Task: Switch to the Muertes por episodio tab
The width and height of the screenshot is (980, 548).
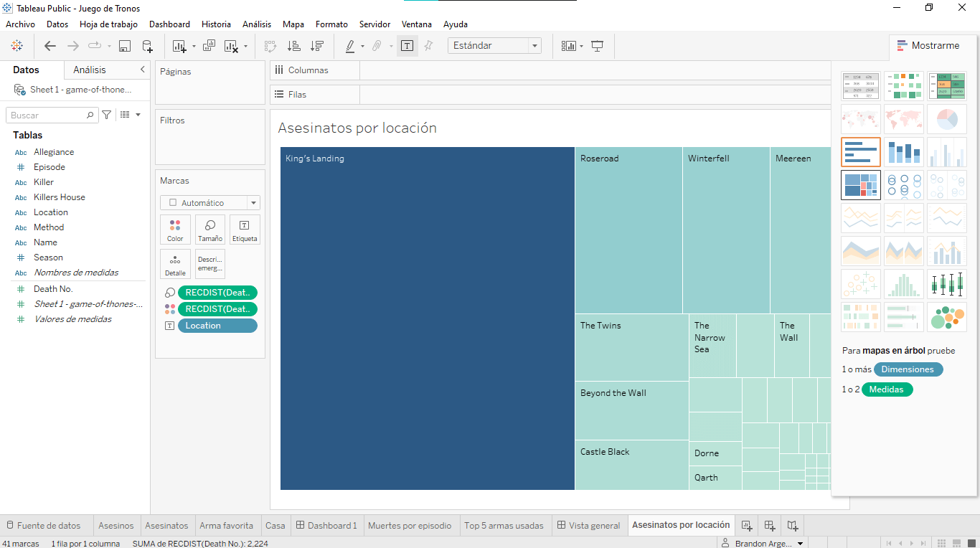Action: click(410, 525)
